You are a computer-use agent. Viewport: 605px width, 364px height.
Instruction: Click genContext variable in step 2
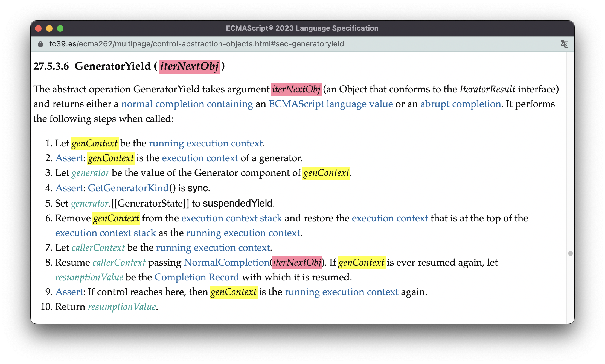[111, 158]
